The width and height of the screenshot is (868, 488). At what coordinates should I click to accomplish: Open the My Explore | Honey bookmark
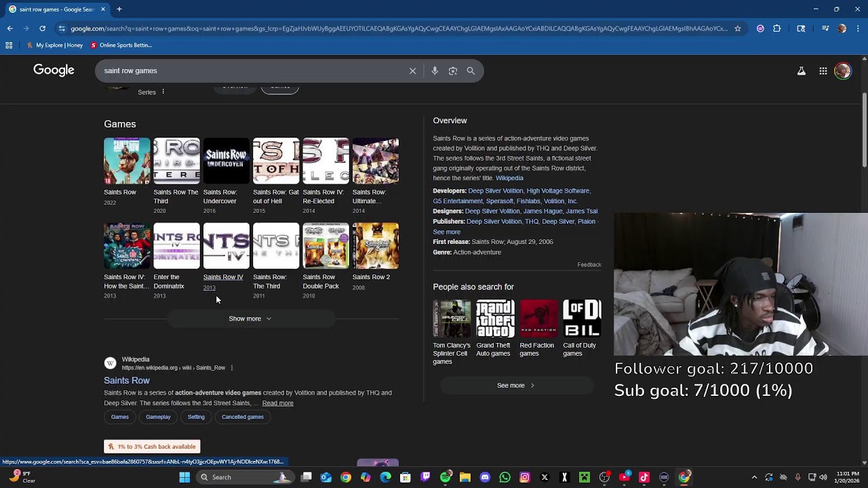pyautogui.click(x=55, y=45)
